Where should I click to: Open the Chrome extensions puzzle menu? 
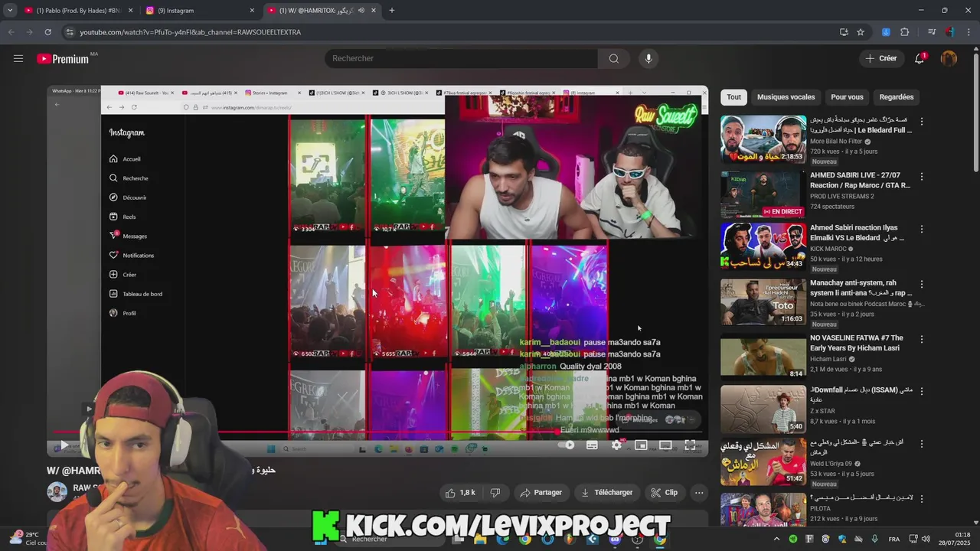pyautogui.click(x=904, y=32)
